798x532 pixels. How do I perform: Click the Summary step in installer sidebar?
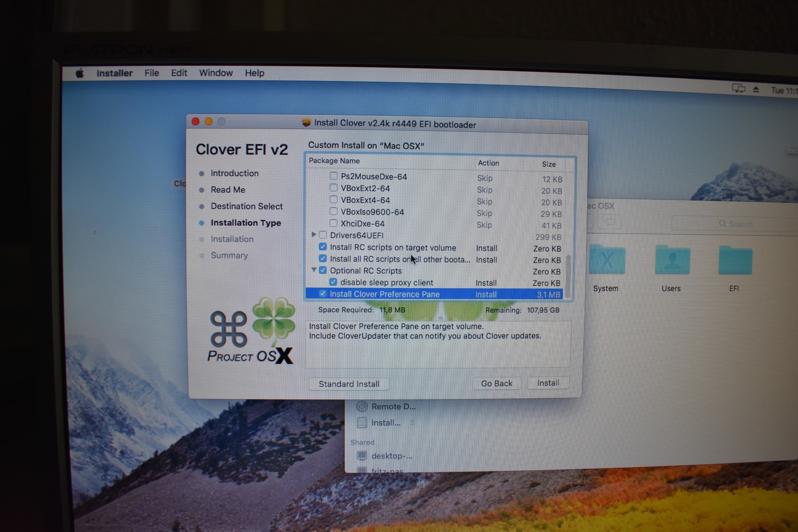[229, 255]
